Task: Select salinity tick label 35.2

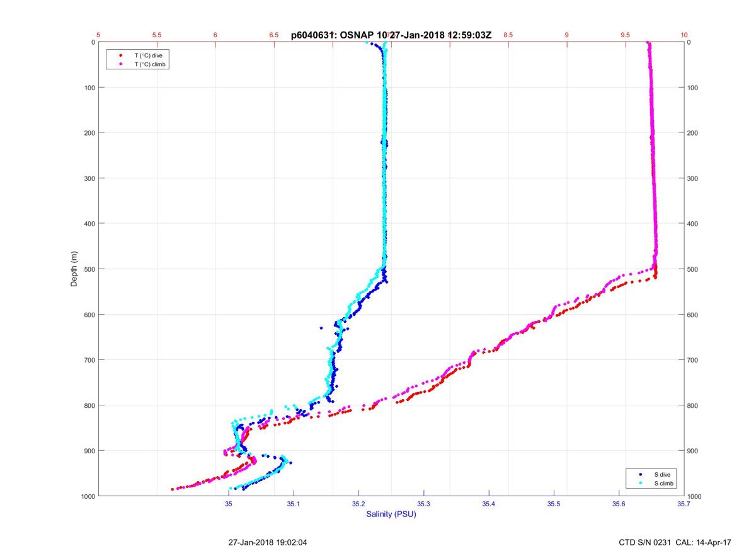Action: pos(358,504)
